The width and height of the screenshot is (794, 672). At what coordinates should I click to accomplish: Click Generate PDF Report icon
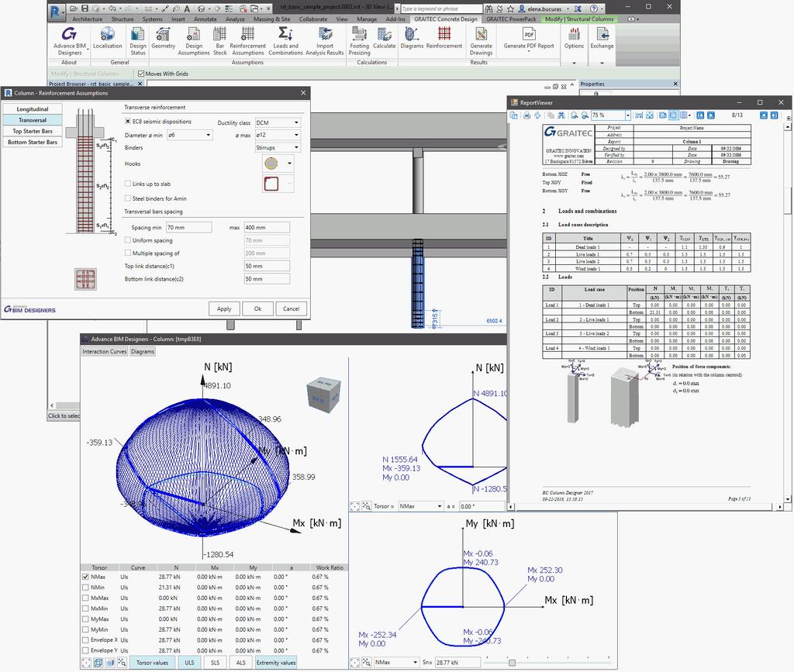pyautogui.click(x=529, y=34)
